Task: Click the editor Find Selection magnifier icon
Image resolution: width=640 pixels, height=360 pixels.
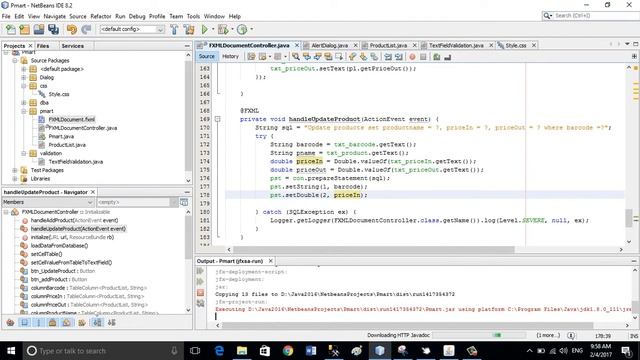Action: pos(296,57)
